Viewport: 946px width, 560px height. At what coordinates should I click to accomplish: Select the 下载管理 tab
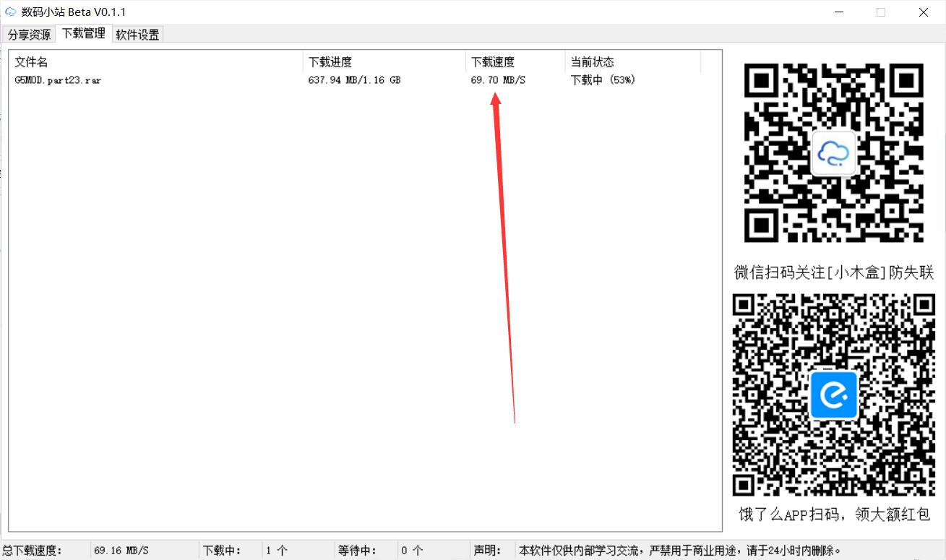(x=82, y=33)
